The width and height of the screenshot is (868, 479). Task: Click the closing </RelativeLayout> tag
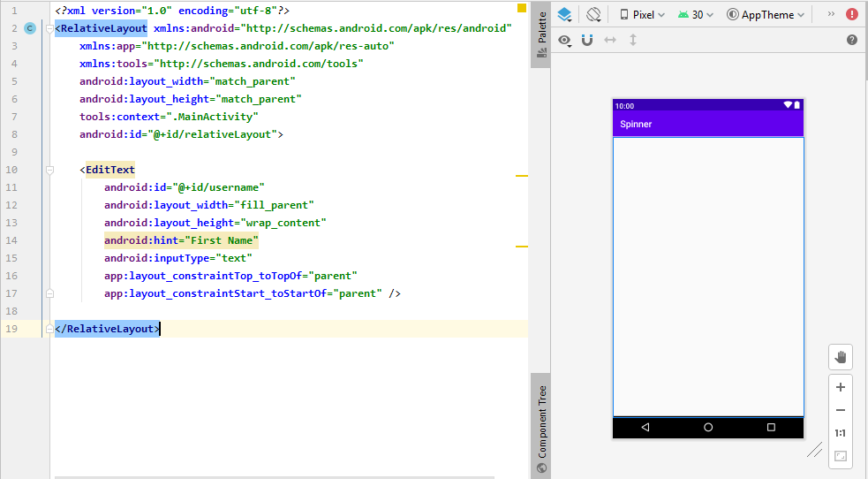[108, 329]
